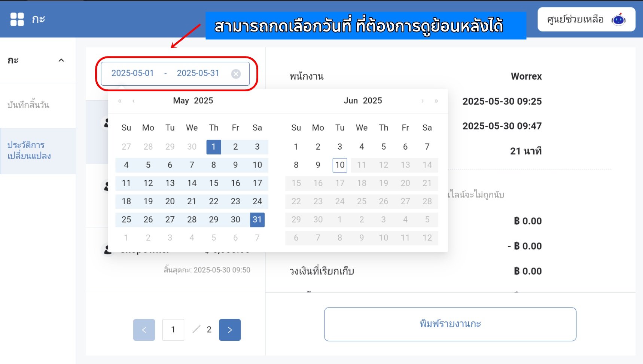Click the timestamp 2025-05-30 09:47
This screenshot has width=643, height=364.
point(502,126)
